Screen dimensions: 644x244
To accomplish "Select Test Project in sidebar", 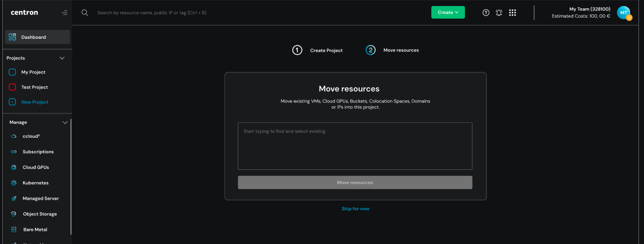I will point(34,87).
